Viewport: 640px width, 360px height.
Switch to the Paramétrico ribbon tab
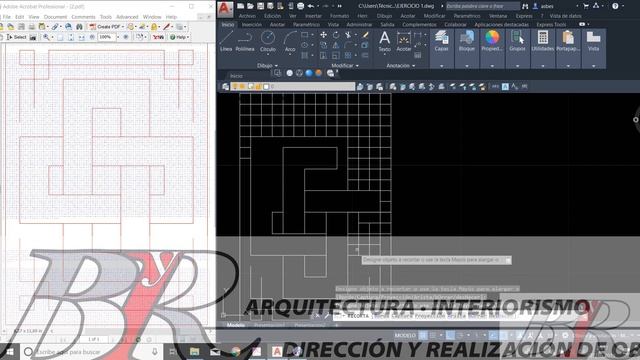306,24
